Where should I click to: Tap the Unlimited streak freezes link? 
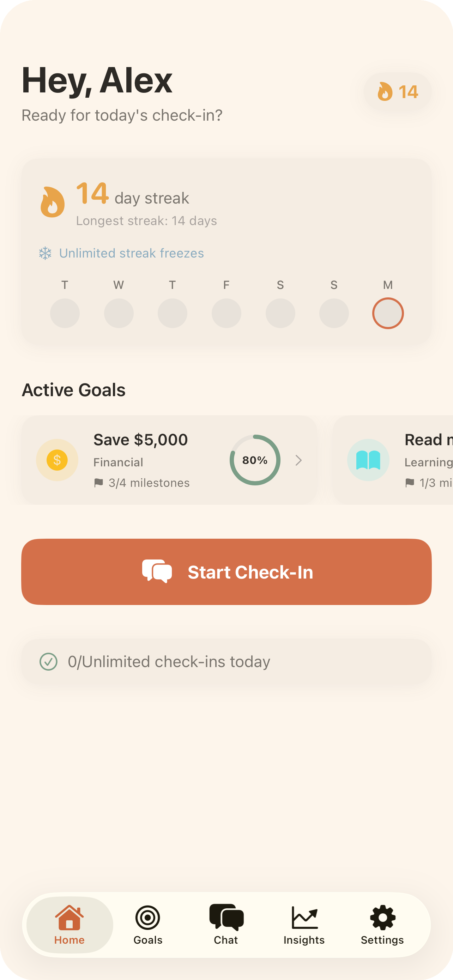tap(131, 253)
